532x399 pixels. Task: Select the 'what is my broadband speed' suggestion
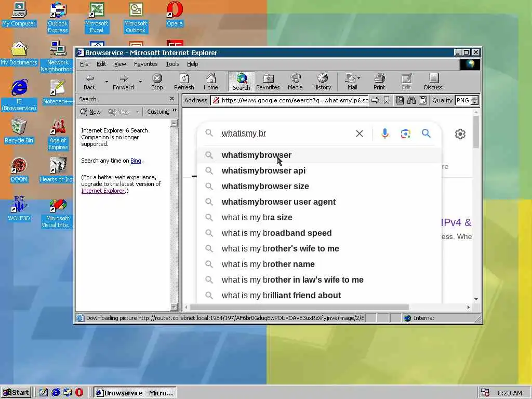pyautogui.click(x=319, y=233)
